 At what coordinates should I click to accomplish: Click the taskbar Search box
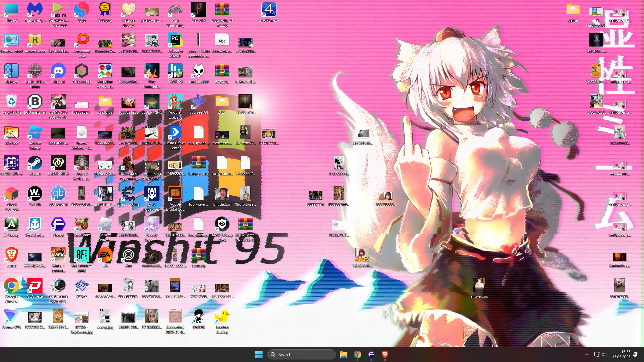[x=301, y=354]
